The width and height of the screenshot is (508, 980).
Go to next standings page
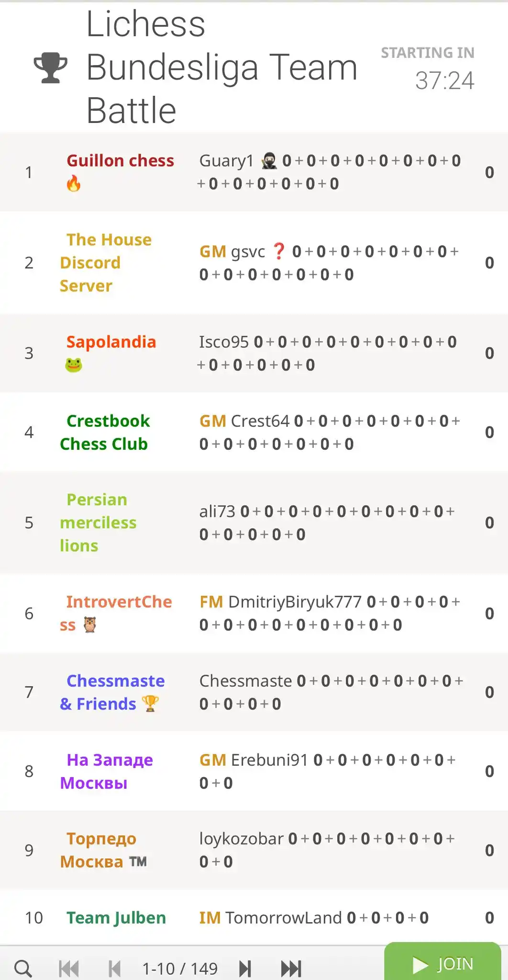(x=245, y=969)
